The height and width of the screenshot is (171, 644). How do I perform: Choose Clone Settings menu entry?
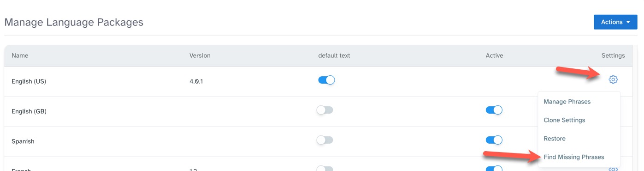[564, 120]
